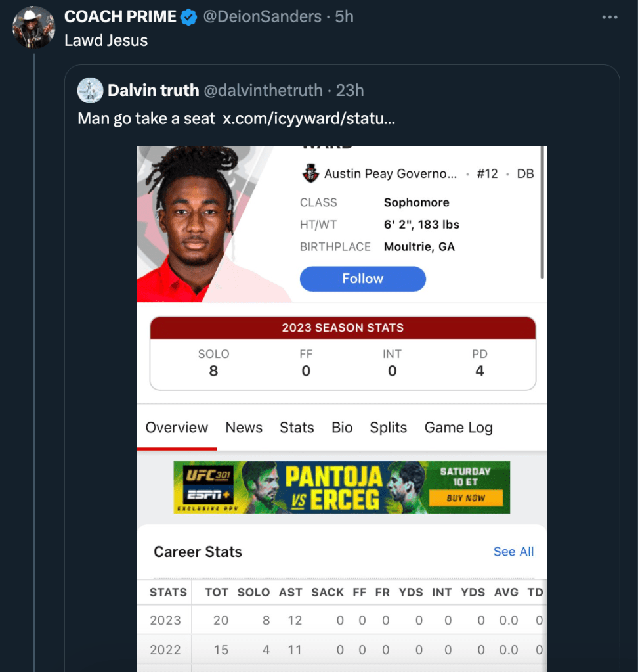Viewport: 638px width, 672px height.
Task: Click See All career stats link
Action: (x=513, y=552)
